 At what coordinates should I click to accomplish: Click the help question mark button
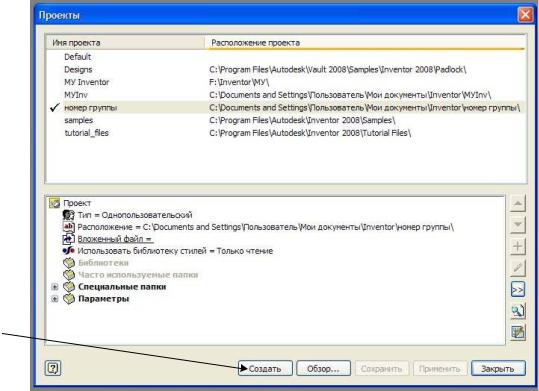pos(53,368)
